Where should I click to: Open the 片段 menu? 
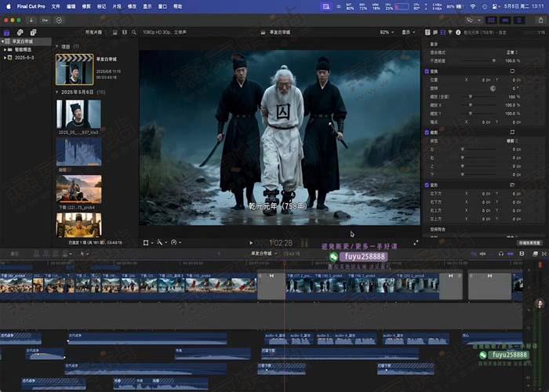point(117,6)
